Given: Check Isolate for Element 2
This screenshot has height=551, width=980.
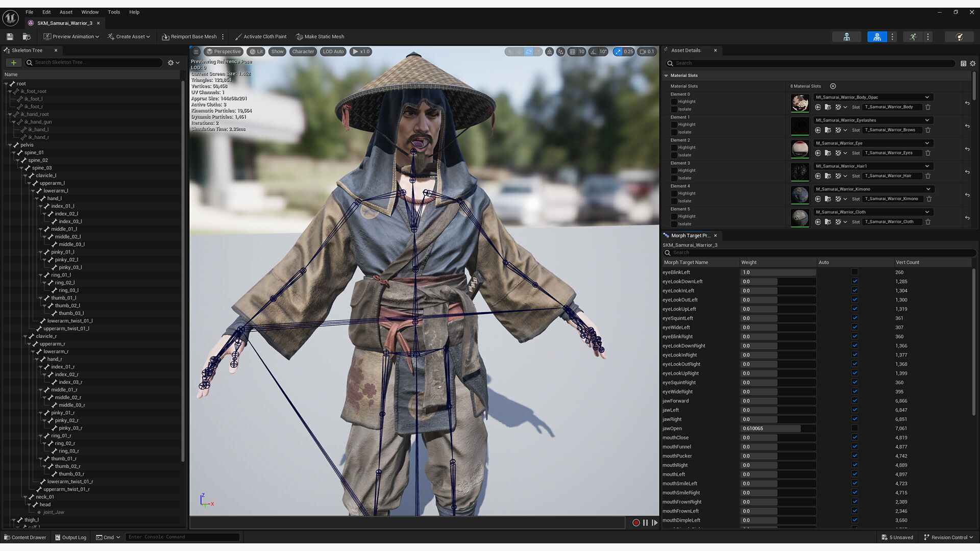Looking at the screenshot, I should 674,155.
